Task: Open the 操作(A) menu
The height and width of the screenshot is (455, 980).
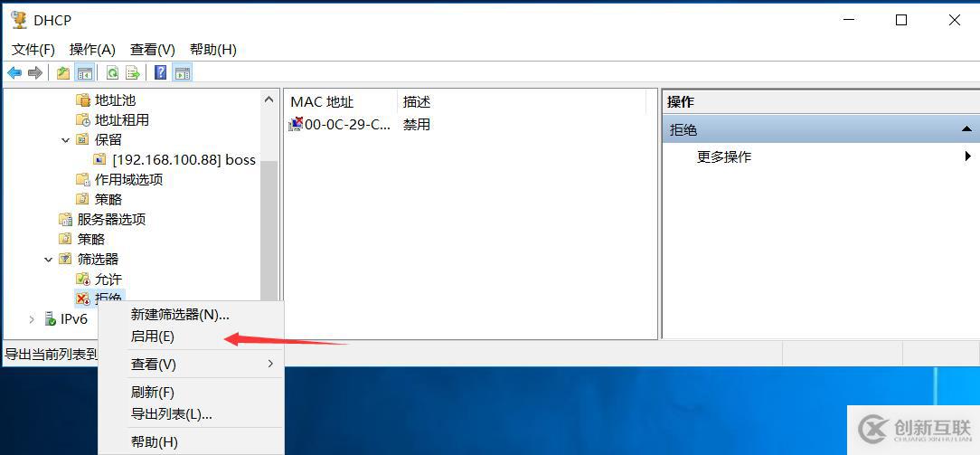Action: coord(92,50)
